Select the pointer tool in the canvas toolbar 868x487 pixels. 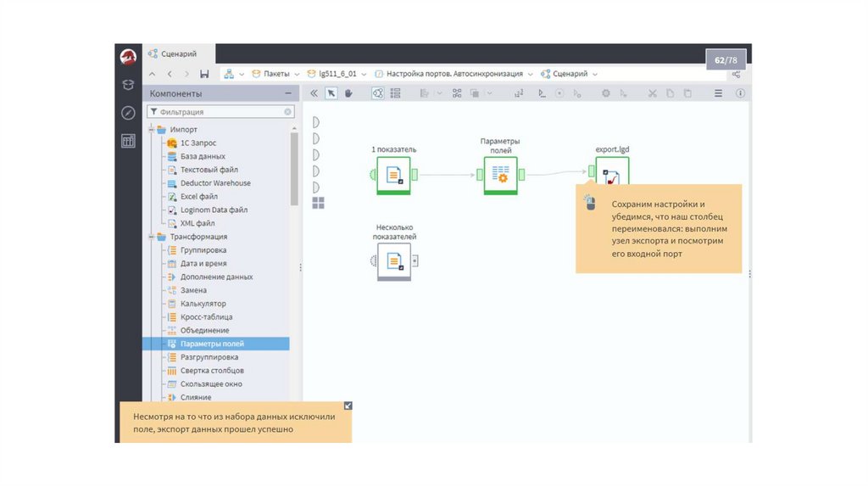(x=331, y=93)
